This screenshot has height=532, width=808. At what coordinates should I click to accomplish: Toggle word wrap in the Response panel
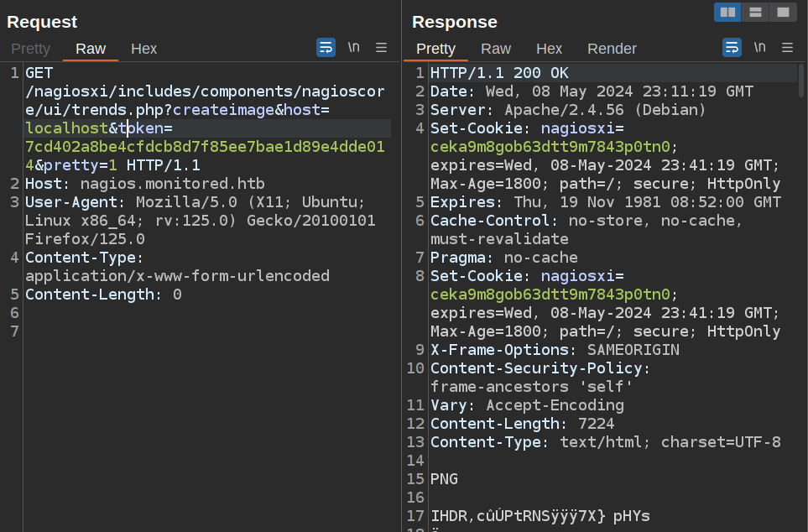(x=732, y=48)
